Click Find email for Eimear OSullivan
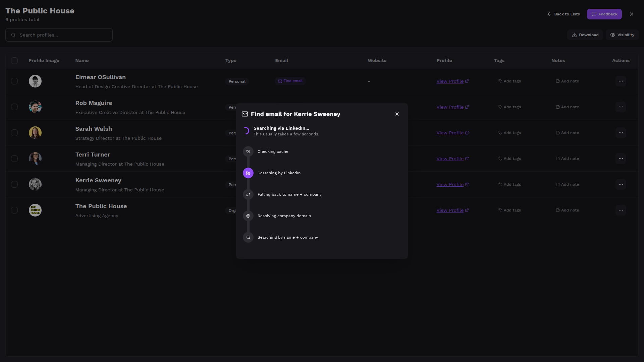Viewport: 644px width, 362px height. (290, 81)
